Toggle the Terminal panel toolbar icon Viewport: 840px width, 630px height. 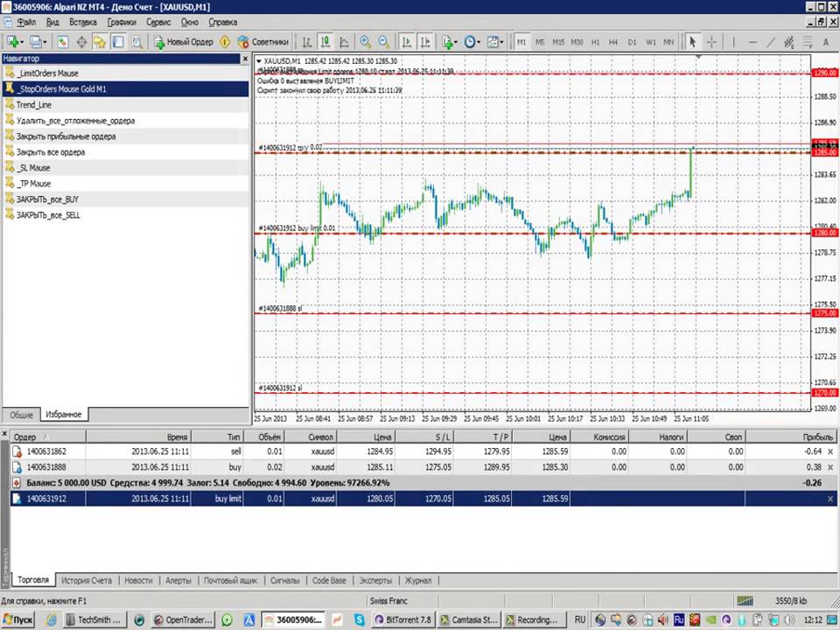pos(118,42)
